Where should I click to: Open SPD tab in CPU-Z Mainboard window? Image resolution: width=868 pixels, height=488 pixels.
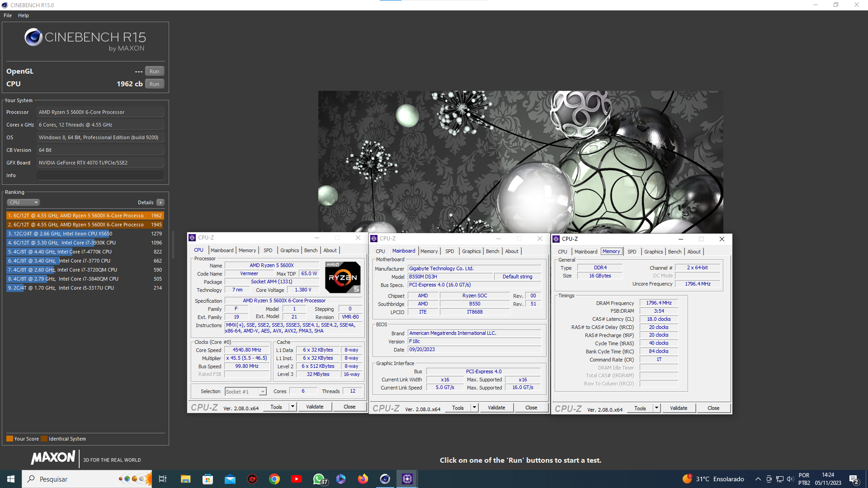(449, 251)
